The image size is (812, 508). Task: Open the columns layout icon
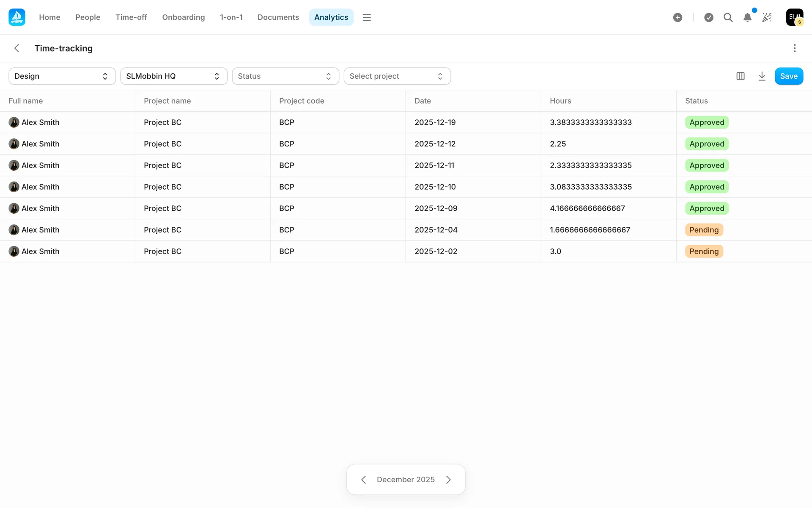tap(740, 76)
